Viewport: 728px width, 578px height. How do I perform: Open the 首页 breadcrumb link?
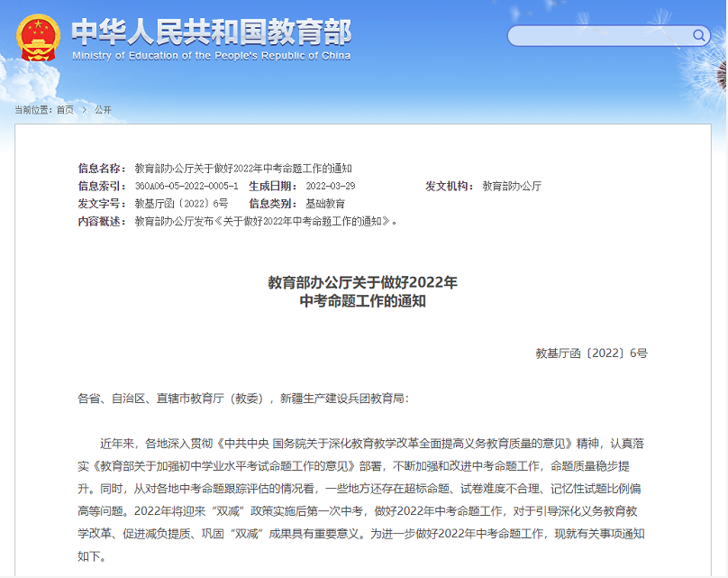click(x=65, y=110)
